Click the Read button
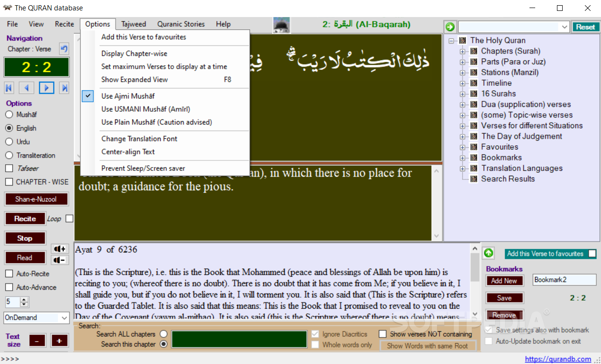 [x=25, y=258]
